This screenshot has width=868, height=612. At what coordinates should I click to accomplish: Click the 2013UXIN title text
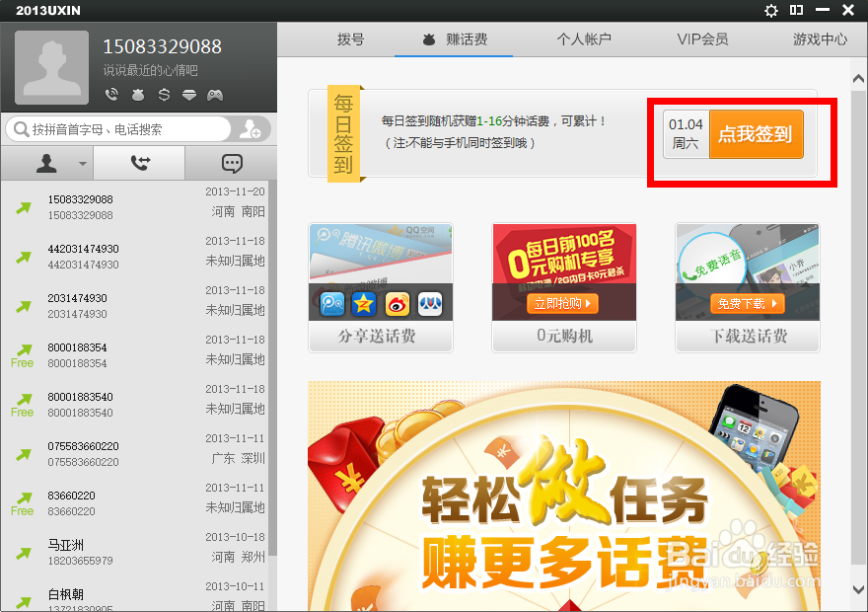pyautogui.click(x=48, y=11)
